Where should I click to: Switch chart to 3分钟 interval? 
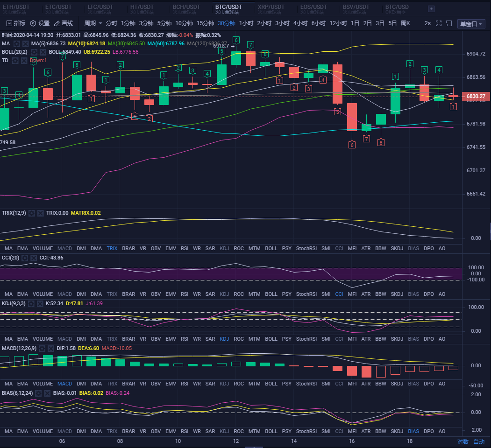coord(146,23)
